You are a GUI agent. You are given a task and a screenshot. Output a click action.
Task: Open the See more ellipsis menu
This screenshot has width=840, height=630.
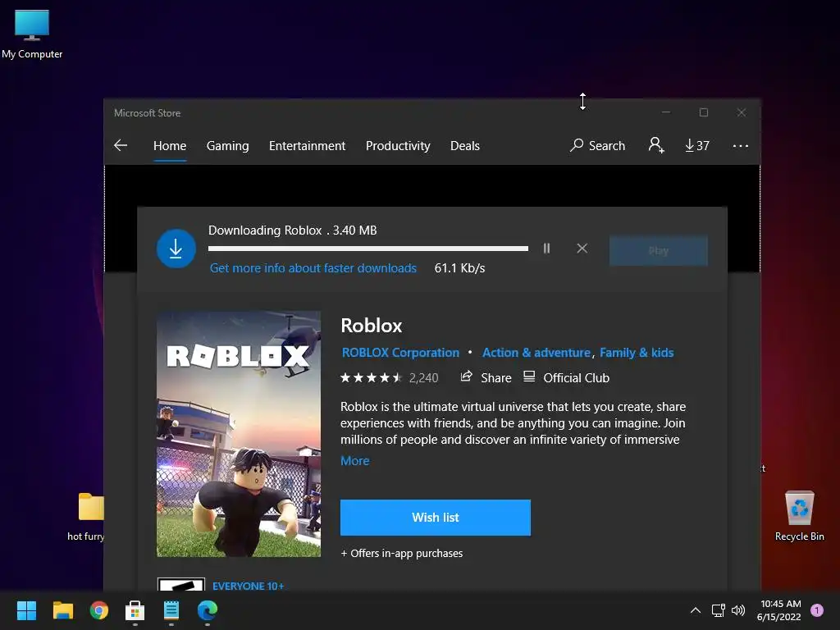741,146
